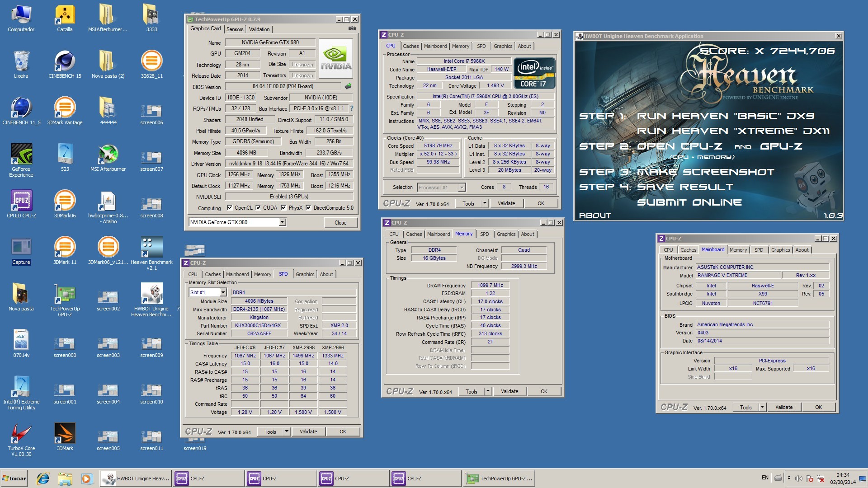Image resolution: width=868 pixels, height=488 pixels.
Task: Click the Iniciar start button
Action: coord(14,479)
